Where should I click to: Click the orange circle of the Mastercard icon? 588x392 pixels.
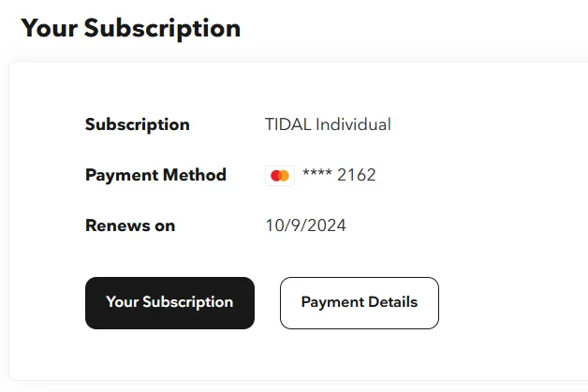(x=285, y=176)
